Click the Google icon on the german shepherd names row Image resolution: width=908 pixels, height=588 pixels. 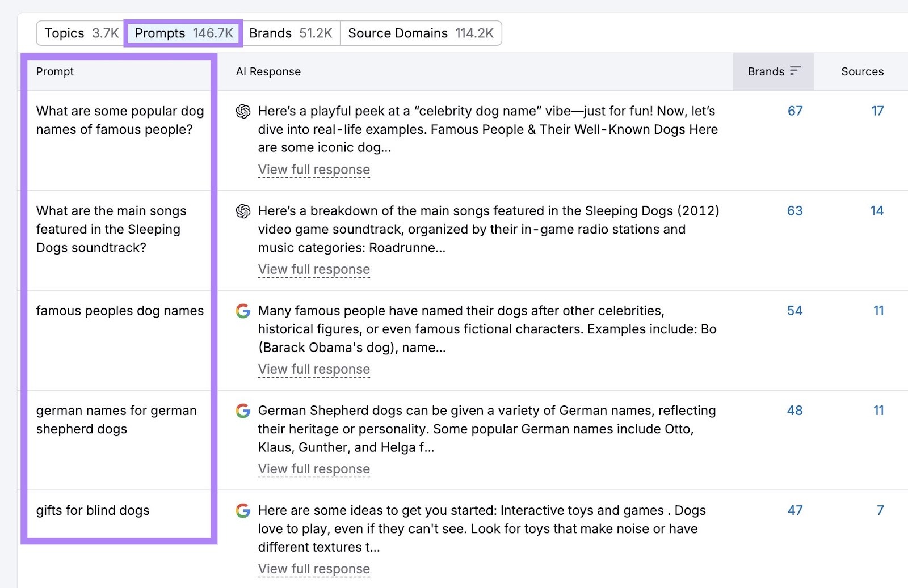pyautogui.click(x=242, y=411)
